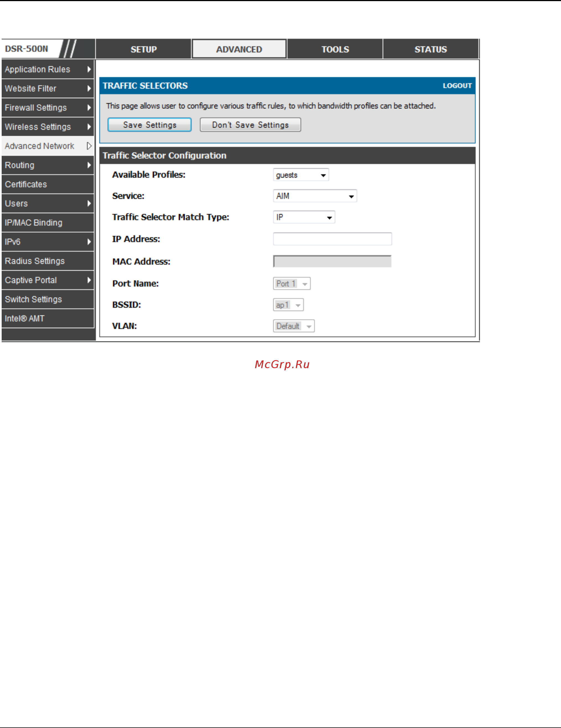Screen dimensions: 561x728
Task: Expand arrow next to Captive Portal
Action: coord(89,280)
